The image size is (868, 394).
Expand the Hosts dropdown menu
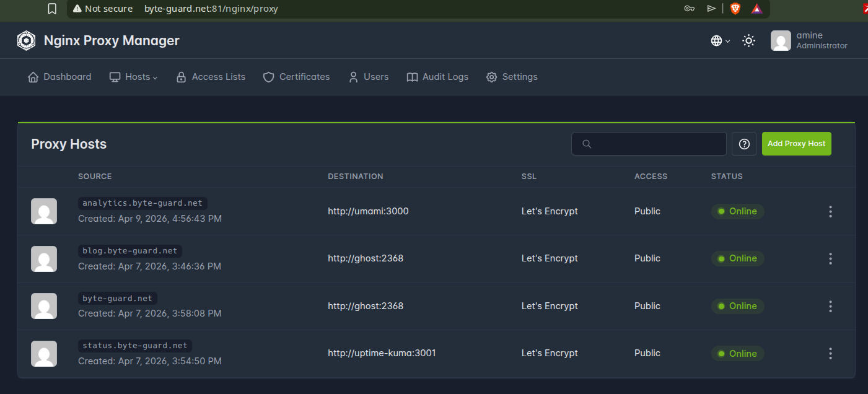tap(133, 77)
